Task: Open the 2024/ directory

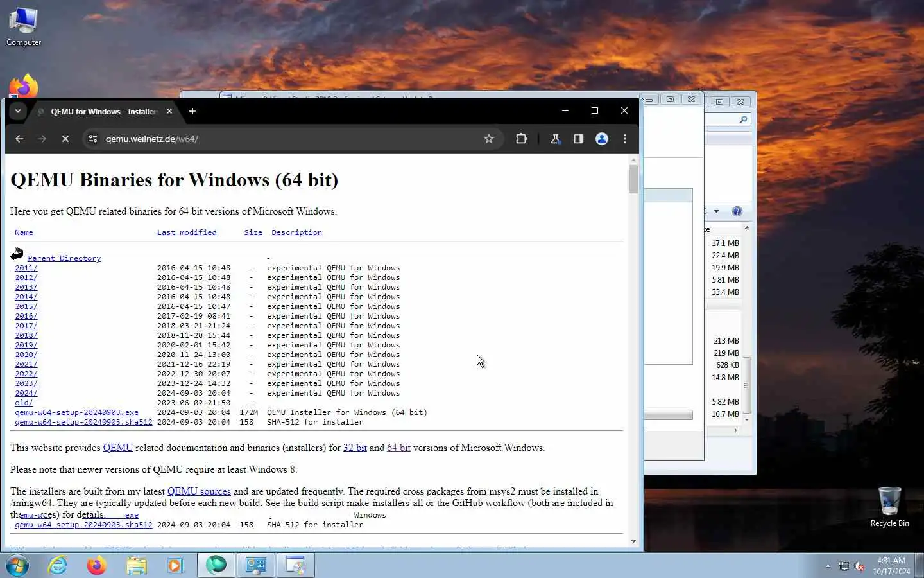Action: pos(26,393)
